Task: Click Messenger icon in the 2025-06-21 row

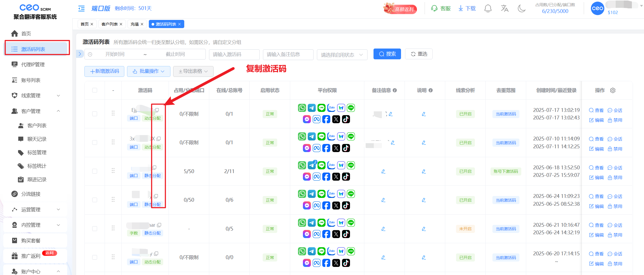Action: 307,234
